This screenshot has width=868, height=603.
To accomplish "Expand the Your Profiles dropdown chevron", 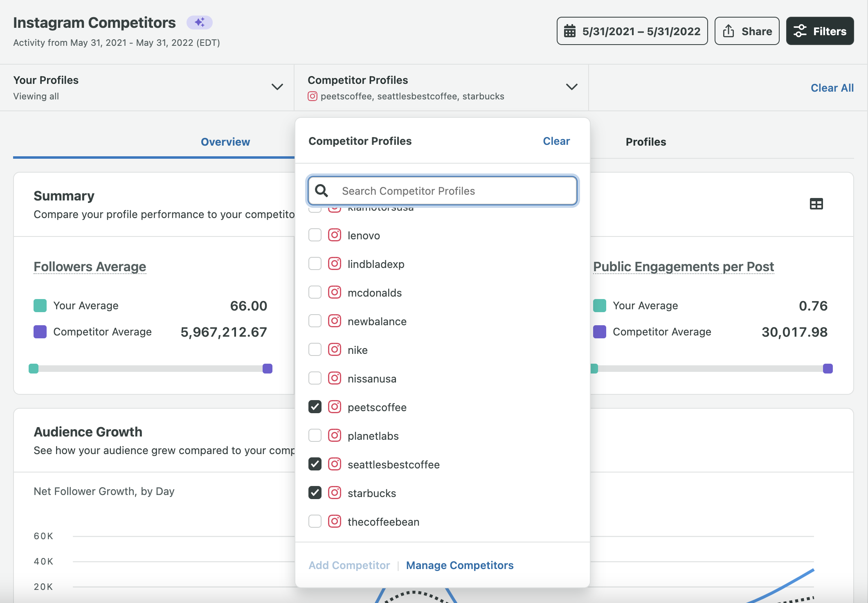I will (277, 87).
